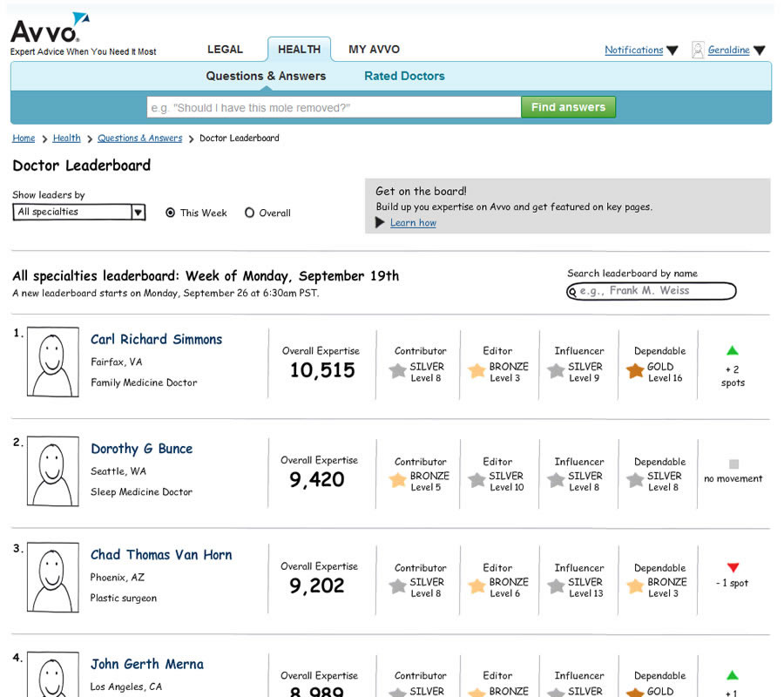Screen dimensions: 784x697
Task: Click the Learn how play triangle icon
Action: coord(380,222)
